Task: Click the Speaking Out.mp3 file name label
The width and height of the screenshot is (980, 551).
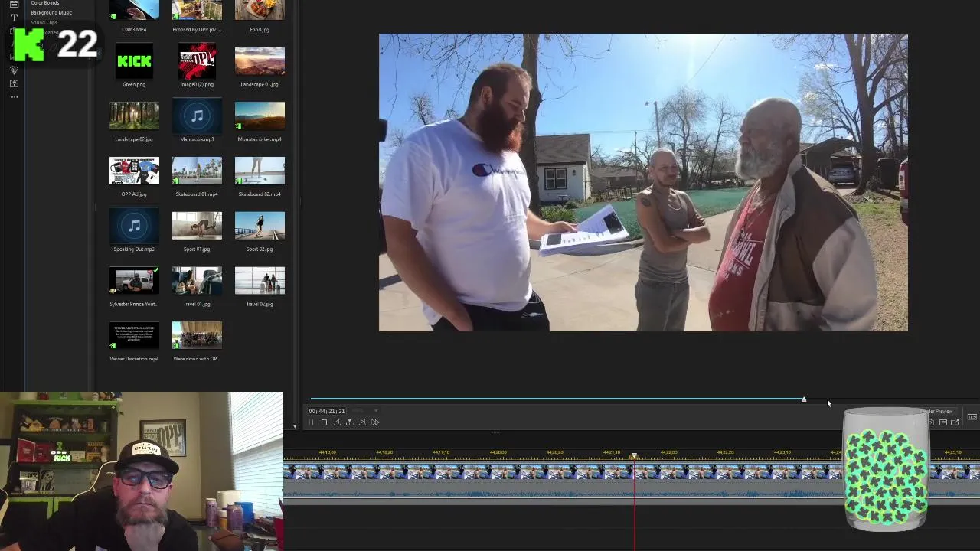Action: point(134,249)
